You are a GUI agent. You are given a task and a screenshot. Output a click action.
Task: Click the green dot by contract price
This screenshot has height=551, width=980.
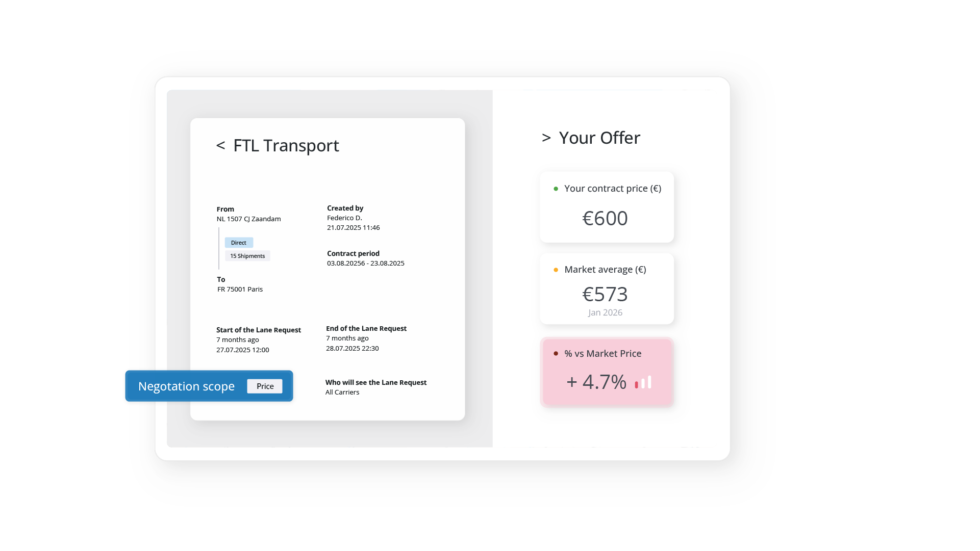(556, 189)
